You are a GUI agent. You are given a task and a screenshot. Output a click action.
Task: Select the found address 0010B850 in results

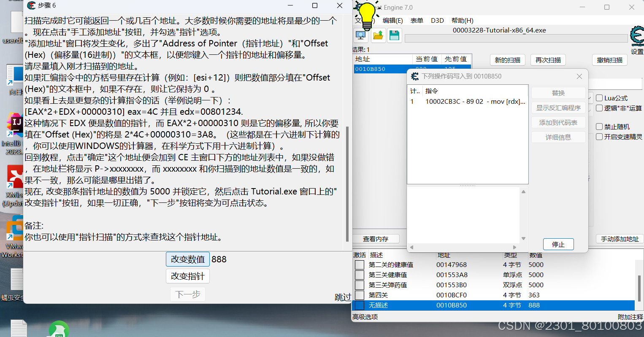point(412,69)
